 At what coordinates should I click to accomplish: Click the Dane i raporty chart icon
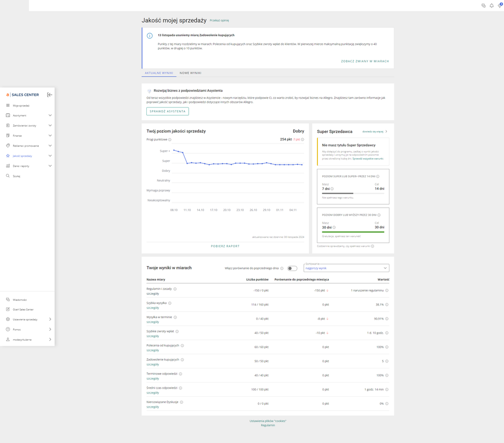(8, 166)
